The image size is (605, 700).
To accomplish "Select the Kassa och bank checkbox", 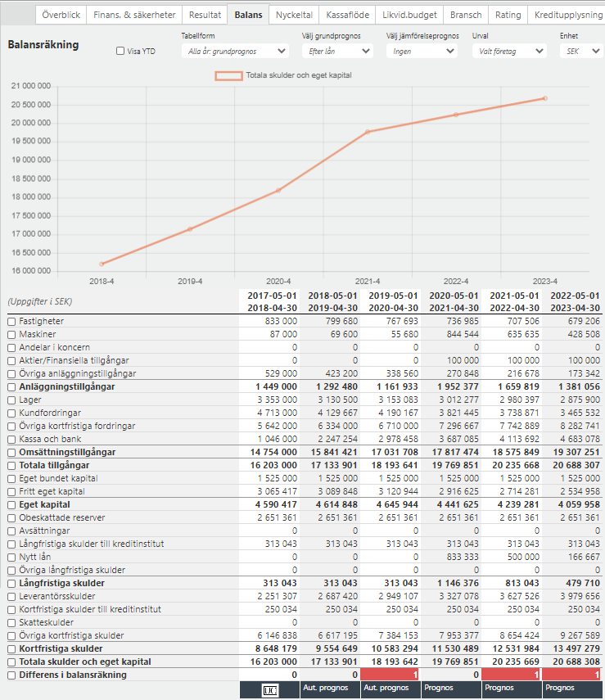I will coord(11,440).
